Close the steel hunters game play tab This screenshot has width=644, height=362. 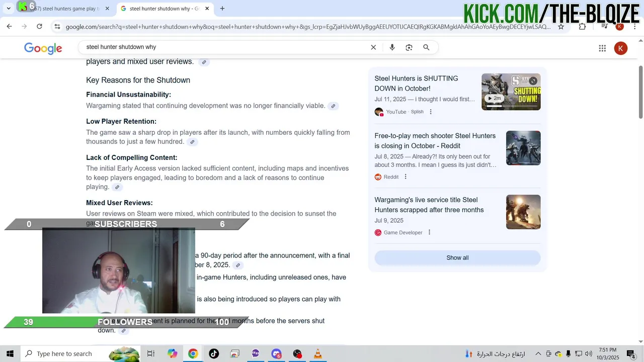(x=108, y=9)
